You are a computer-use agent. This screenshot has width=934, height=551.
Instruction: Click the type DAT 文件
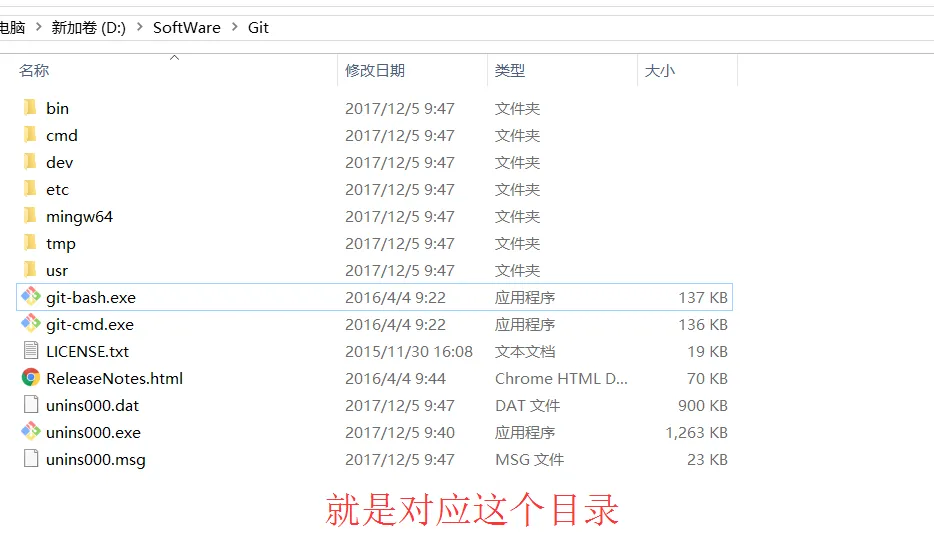[x=528, y=406]
